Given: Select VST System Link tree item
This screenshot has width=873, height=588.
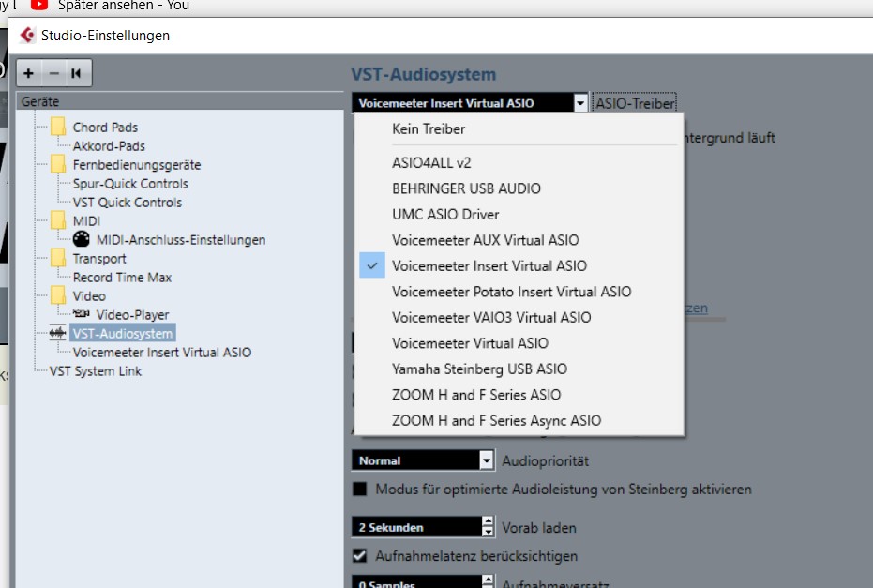Looking at the screenshot, I should (96, 371).
